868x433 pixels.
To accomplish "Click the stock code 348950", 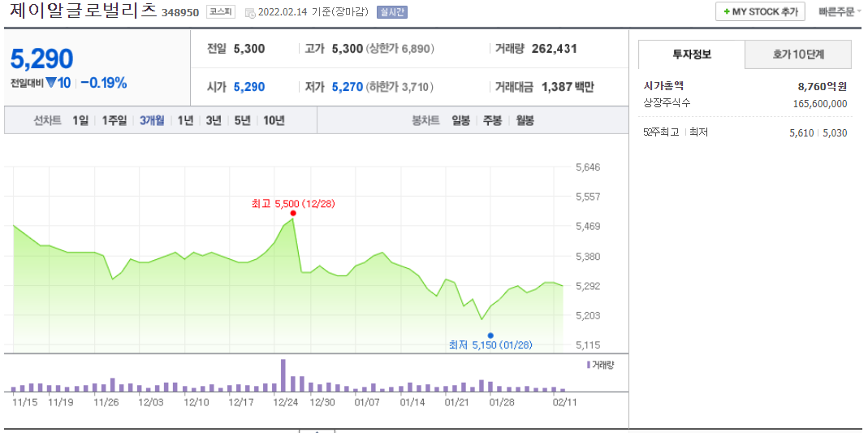I will click(x=180, y=12).
